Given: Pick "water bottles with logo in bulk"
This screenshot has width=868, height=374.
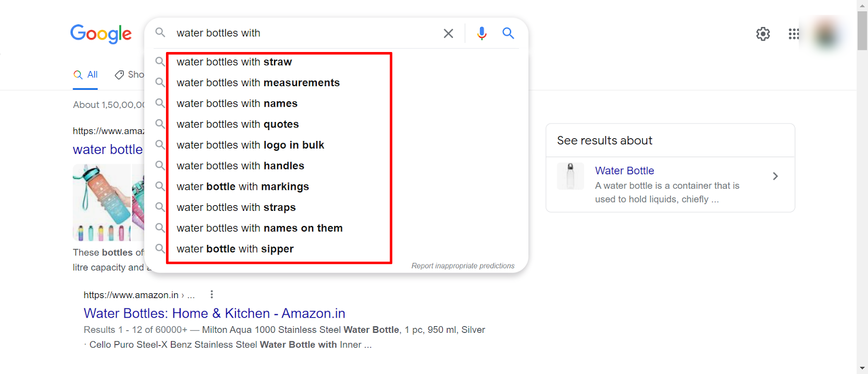Looking at the screenshot, I should [250, 145].
